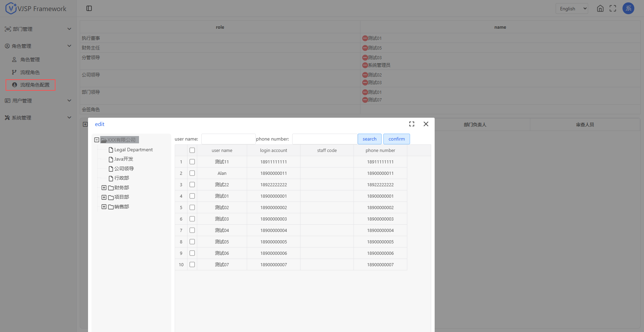Maximize the edit dialog

[x=412, y=124]
